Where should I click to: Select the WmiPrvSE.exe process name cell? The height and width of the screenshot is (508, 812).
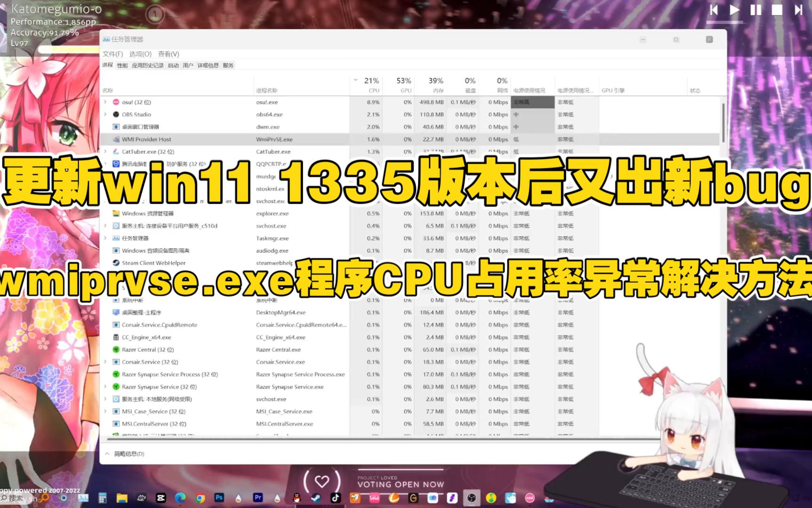pyautogui.click(x=274, y=139)
